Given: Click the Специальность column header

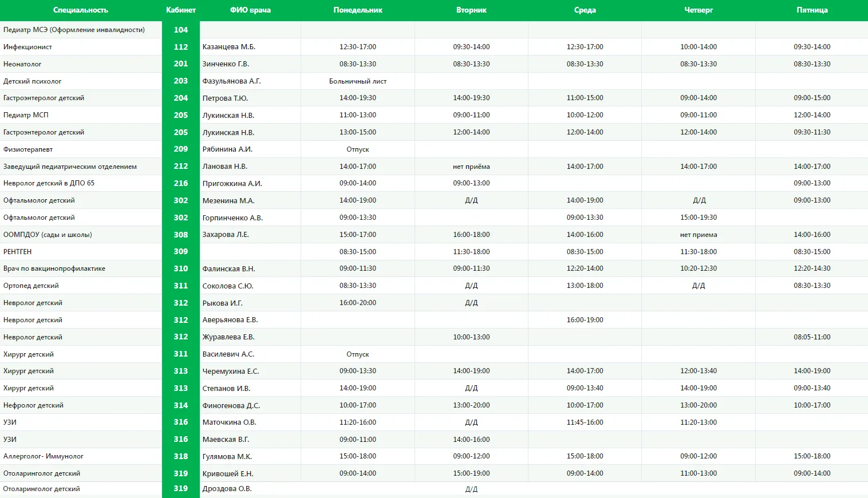Looking at the screenshot, I should 81,10.
